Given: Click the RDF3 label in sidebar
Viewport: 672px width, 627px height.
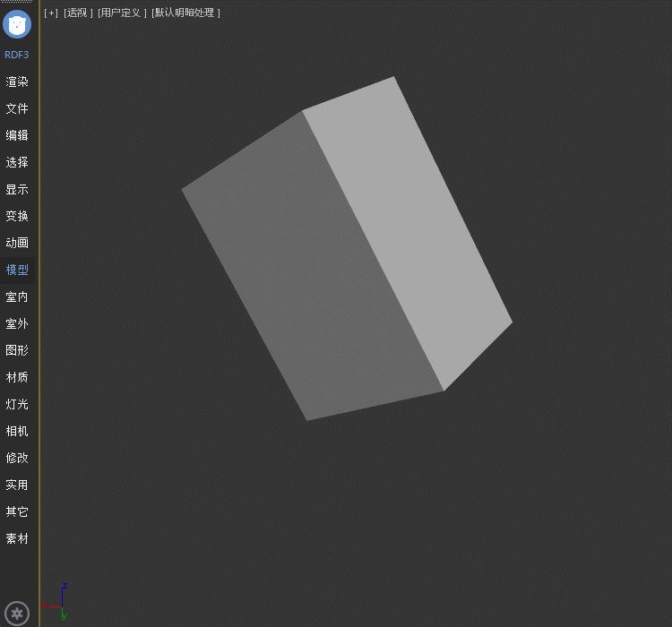Looking at the screenshot, I should pos(17,55).
